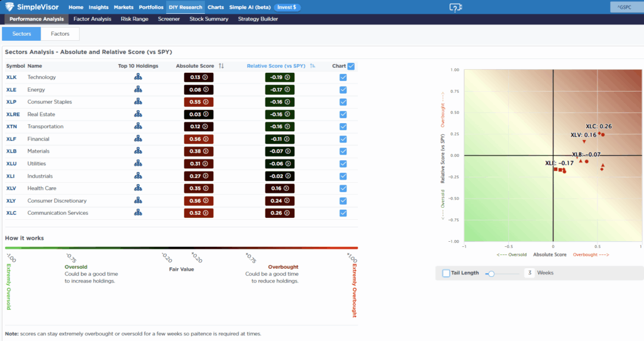644x341 pixels.
Task: Open XLF Financial holdings icon
Action: click(138, 139)
